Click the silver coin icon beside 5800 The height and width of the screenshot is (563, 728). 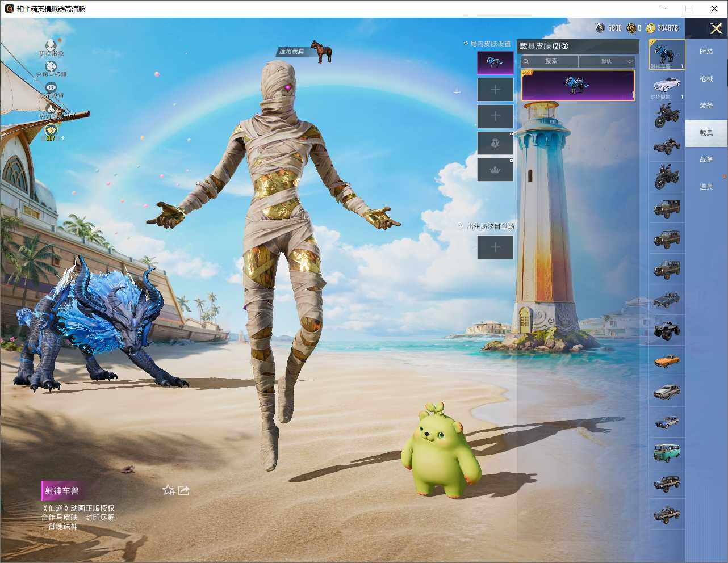pyautogui.click(x=600, y=28)
